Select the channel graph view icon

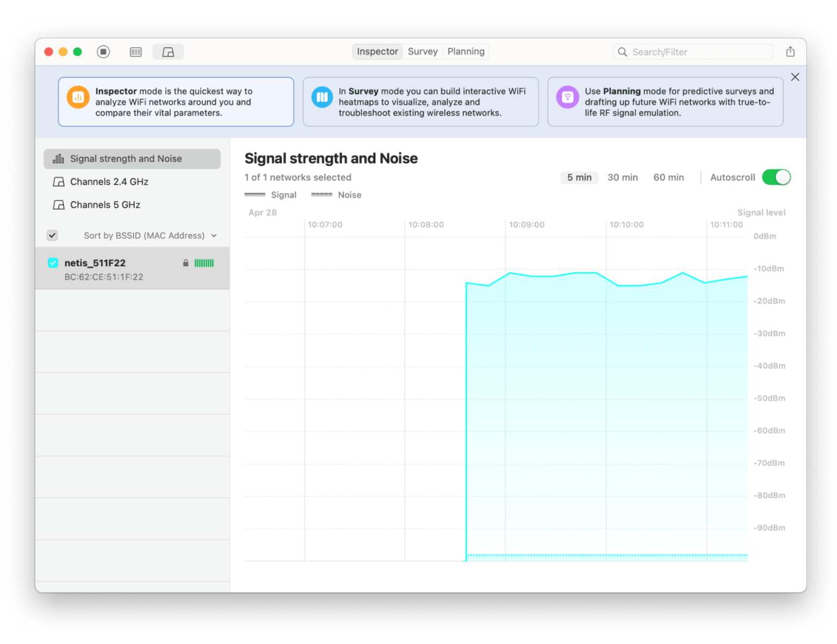point(168,52)
